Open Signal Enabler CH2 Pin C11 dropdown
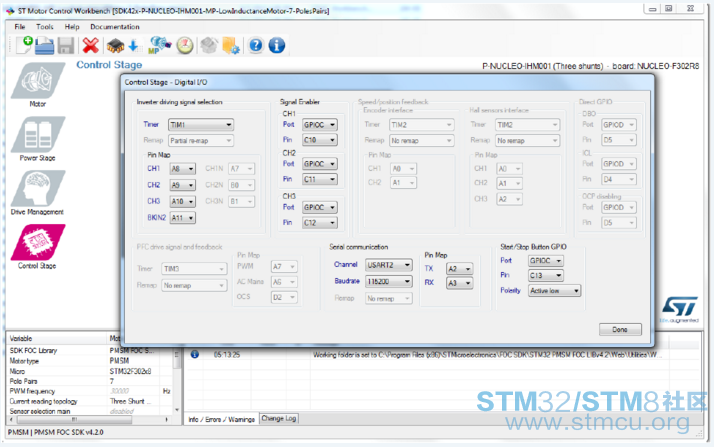The width and height of the screenshot is (714, 447). point(320,179)
